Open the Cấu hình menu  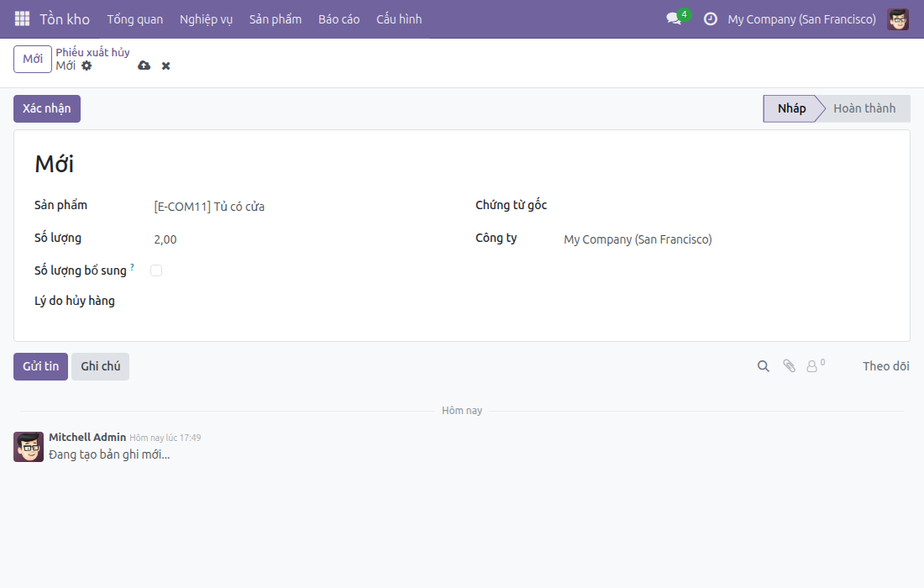pos(399,18)
